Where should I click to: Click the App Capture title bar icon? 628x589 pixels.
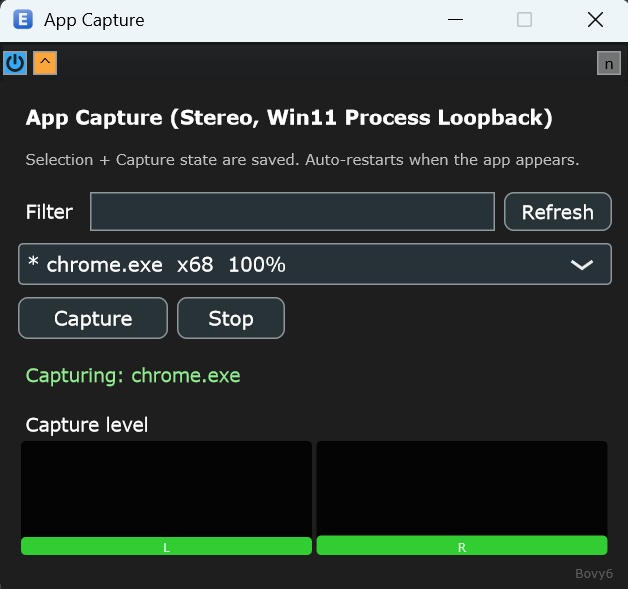pyautogui.click(x=23, y=20)
